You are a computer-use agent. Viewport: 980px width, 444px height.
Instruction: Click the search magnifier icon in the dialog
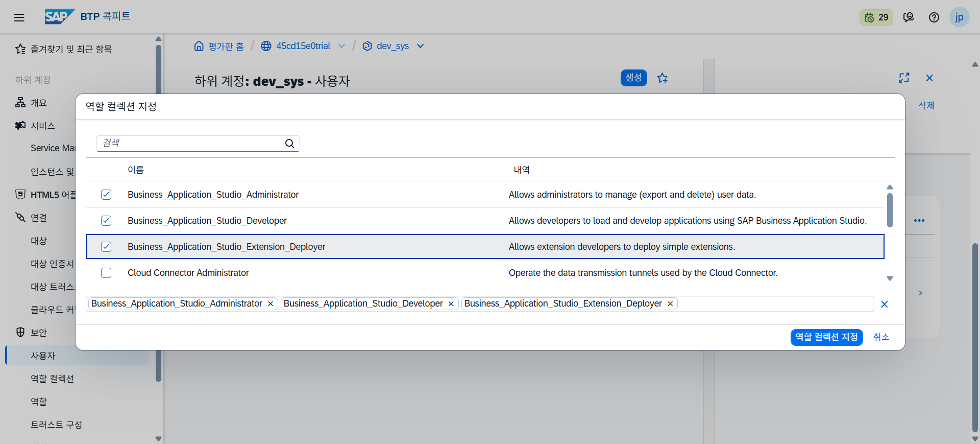[x=289, y=144]
